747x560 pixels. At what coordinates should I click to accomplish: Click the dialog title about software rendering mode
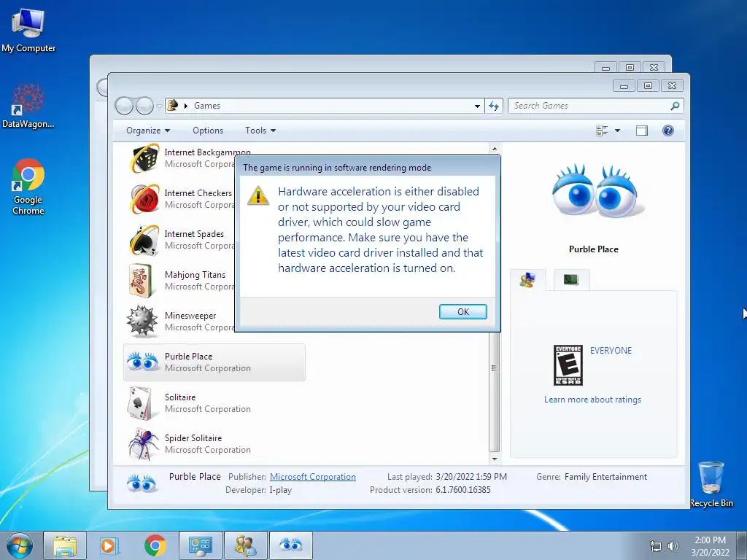pyautogui.click(x=337, y=168)
